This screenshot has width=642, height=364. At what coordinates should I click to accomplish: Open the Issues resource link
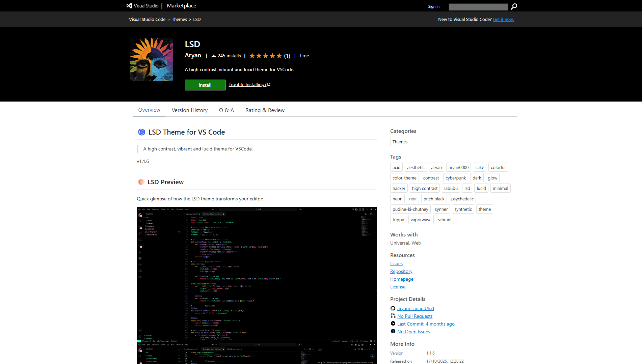(x=396, y=263)
